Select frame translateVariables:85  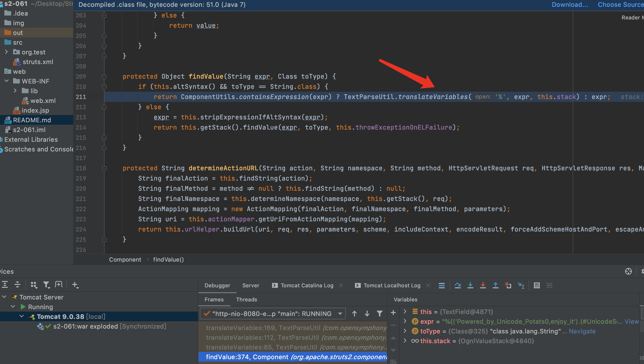(292, 347)
